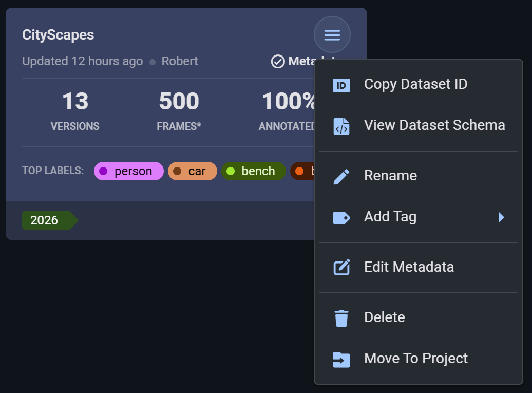Click the green dot on bench label
The image size is (532, 393).
tap(231, 171)
